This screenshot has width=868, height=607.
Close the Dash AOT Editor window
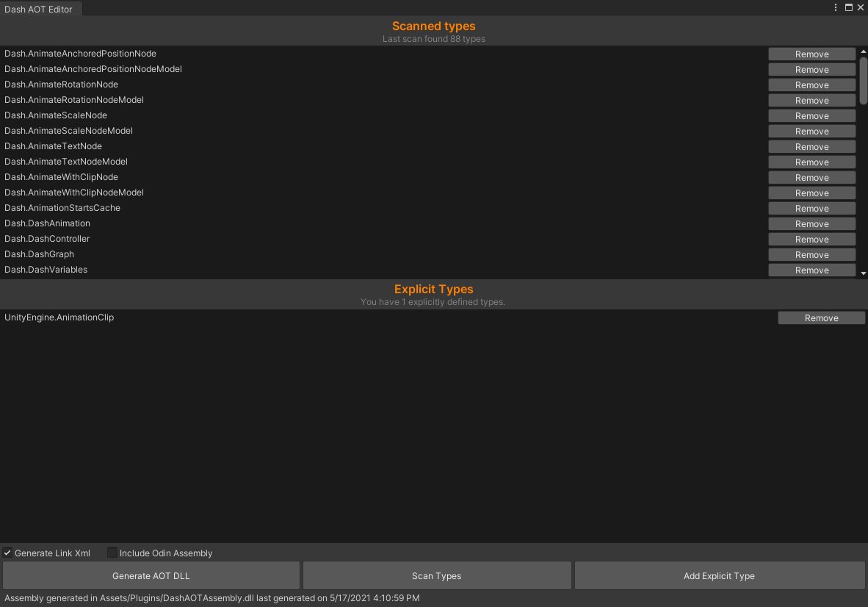(x=861, y=7)
